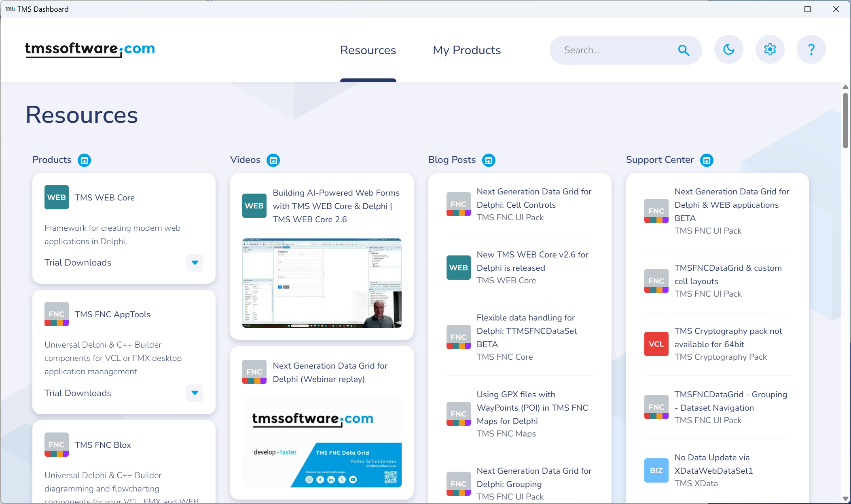Click the Support Center panel pin icon
Viewport: 851px width, 504px height.
[x=707, y=160]
